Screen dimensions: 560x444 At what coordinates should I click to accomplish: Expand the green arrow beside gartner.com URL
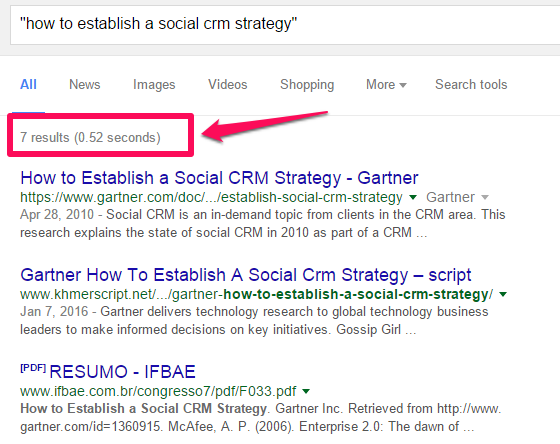click(x=413, y=197)
